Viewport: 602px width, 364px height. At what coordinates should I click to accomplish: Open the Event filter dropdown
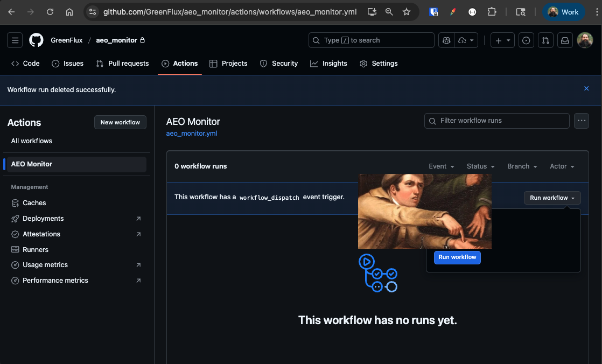click(441, 166)
